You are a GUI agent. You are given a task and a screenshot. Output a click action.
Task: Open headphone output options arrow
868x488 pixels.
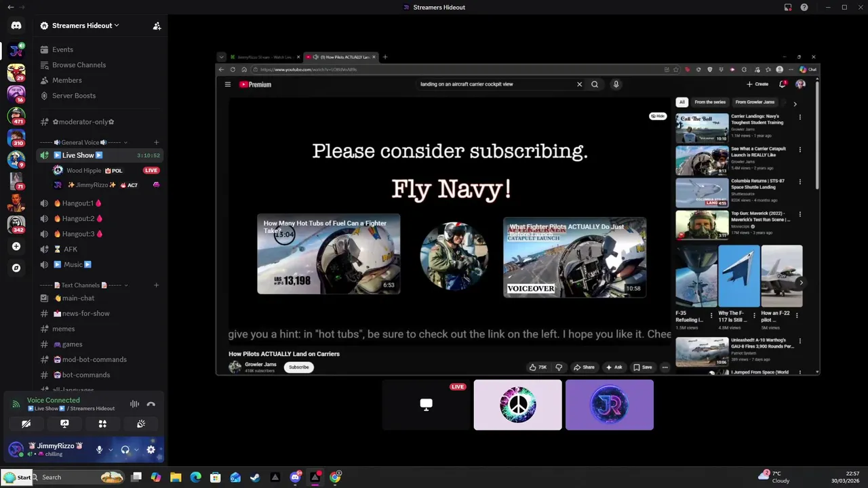click(x=136, y=449)
